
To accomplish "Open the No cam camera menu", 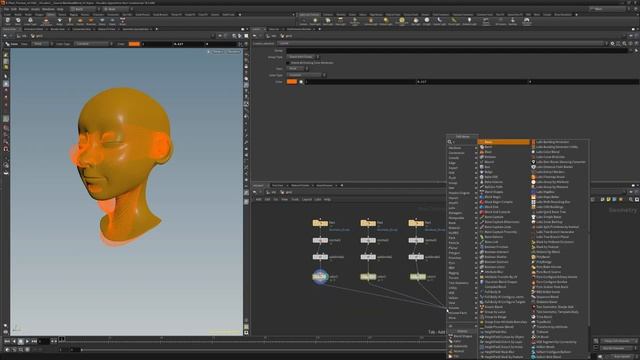I will click(233, 52).
